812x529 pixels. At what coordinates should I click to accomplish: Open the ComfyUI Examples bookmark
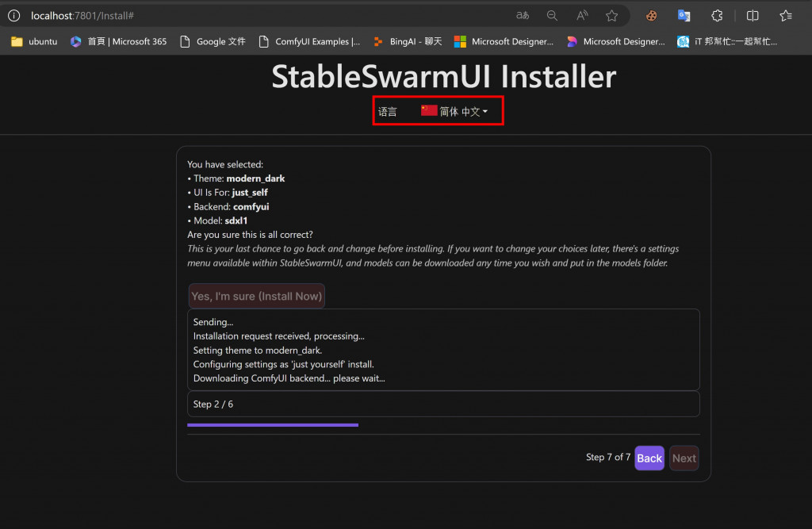(309, 41)
